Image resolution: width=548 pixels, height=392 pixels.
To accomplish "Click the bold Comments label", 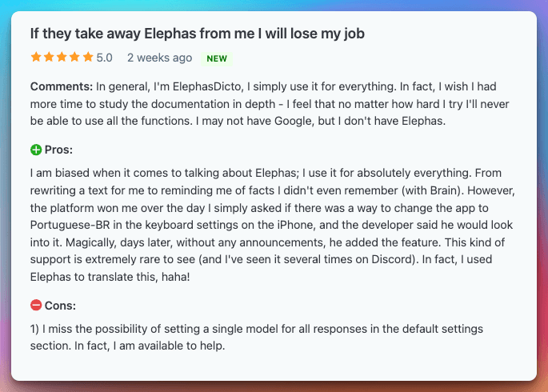I will tap(62, 86).
